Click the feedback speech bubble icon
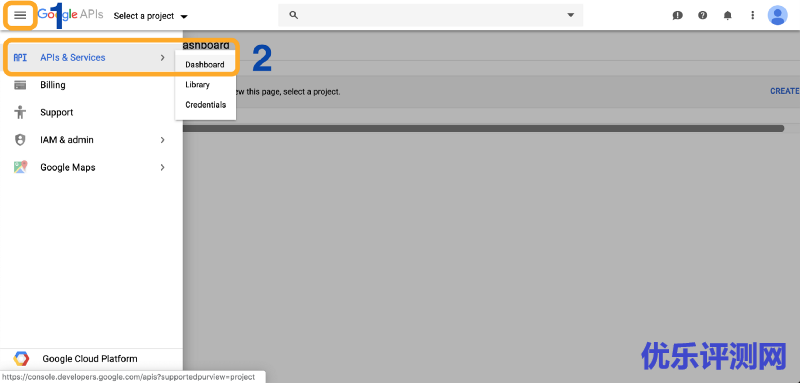 click(x=677, y=15)
